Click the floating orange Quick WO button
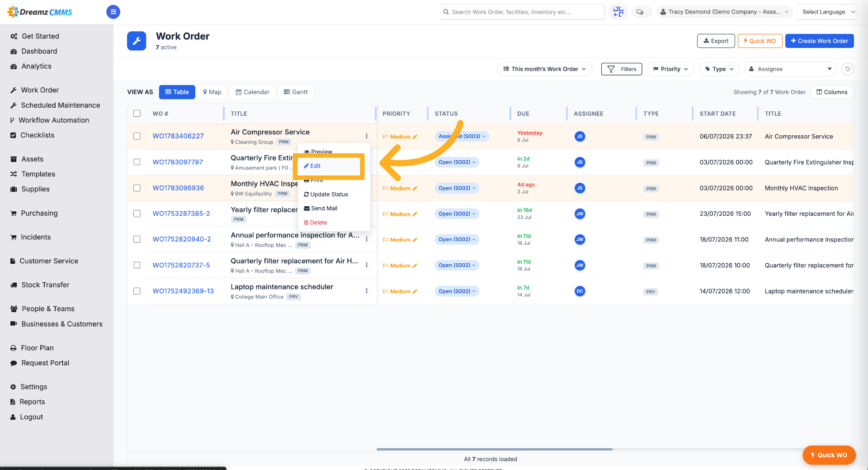 click(829, 455)
